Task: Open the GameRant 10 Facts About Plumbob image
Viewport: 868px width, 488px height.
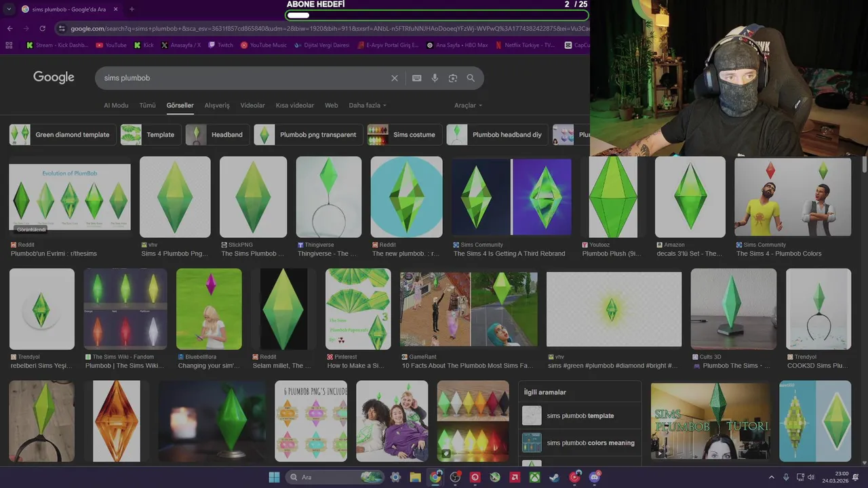Action: (469, 309)
